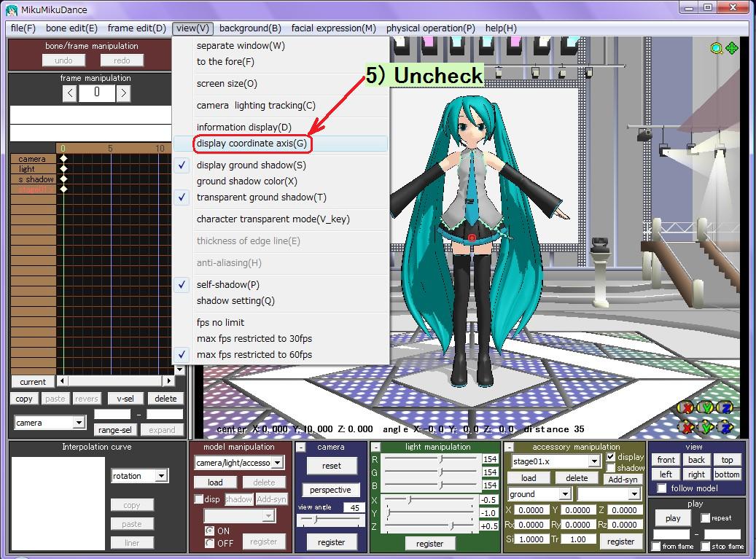Click the bottom view button
The width and height of the screenshot is (756, 559).
click(727, 474)
